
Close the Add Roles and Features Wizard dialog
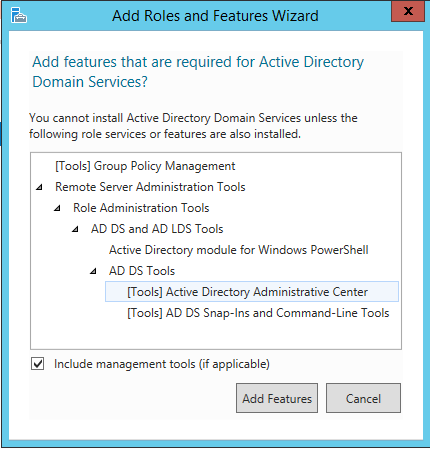(408, 11)
